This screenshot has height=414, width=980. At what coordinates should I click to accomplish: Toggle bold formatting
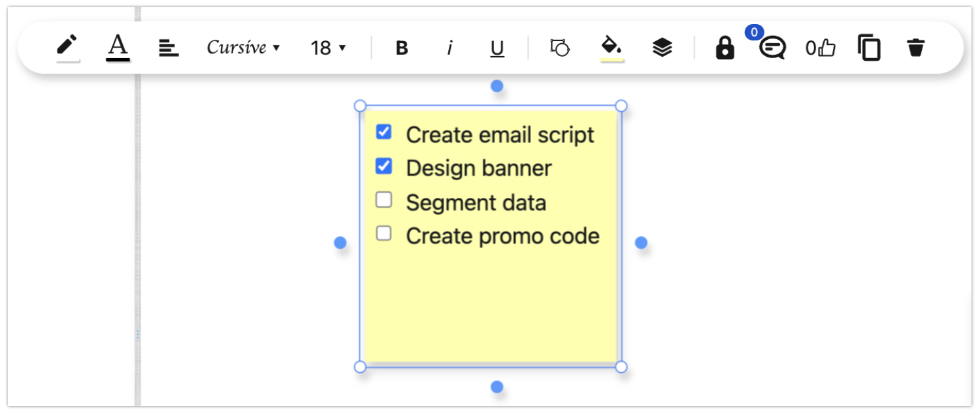pos(402,48)
